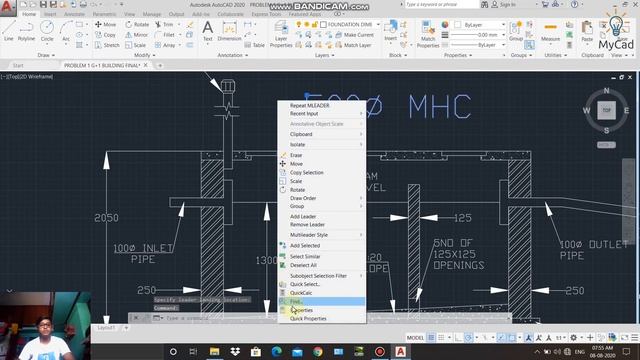Click the Mirror tool
Screen dimensions: 640x360
137,35
